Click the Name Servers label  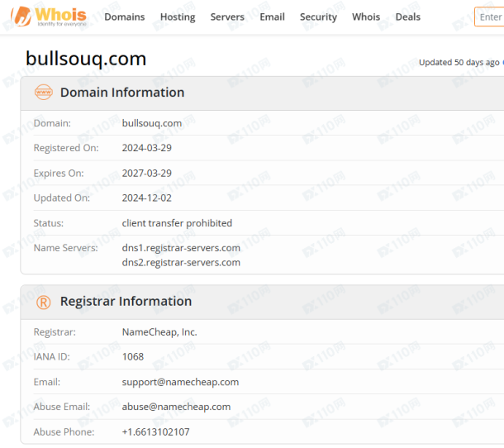coord(65,248)
